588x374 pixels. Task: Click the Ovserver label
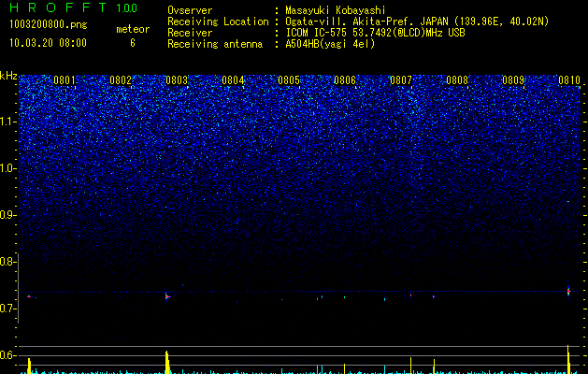(190, 10)
